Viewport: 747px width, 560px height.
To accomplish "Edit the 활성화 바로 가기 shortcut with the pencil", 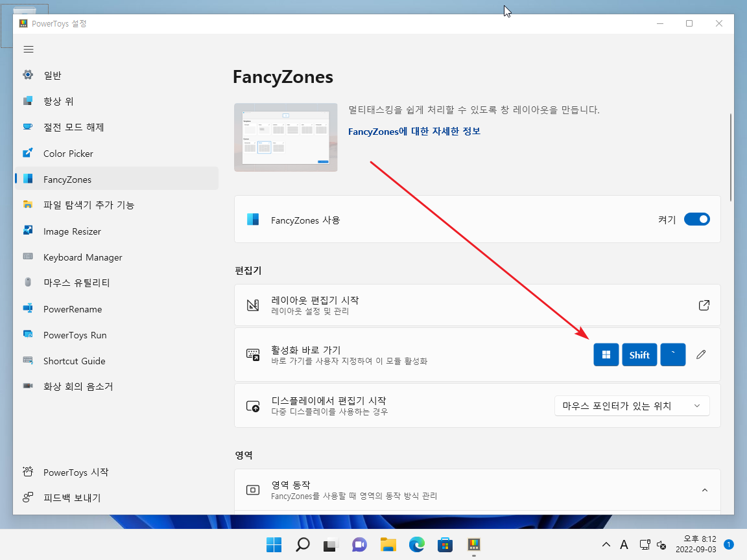I will 701,355.
